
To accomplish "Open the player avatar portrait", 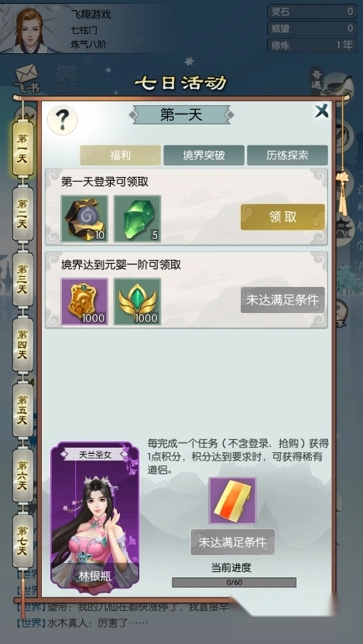I will pos(29,29).
